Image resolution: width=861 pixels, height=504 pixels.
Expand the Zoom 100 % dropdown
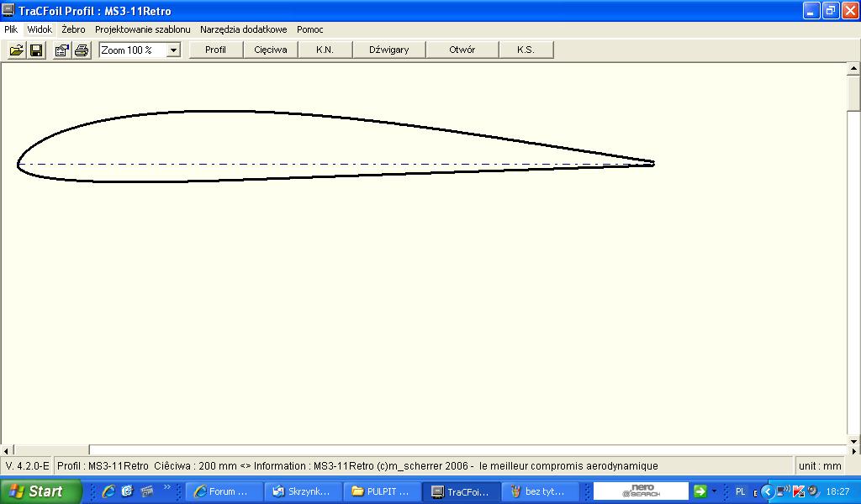coord(173,50)
